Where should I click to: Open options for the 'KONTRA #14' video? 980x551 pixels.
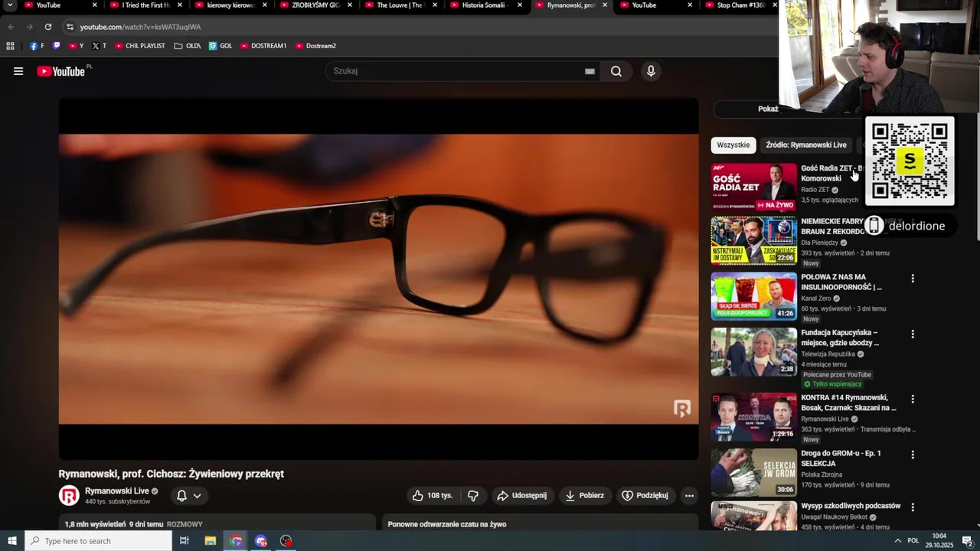[x=912, y=399]
